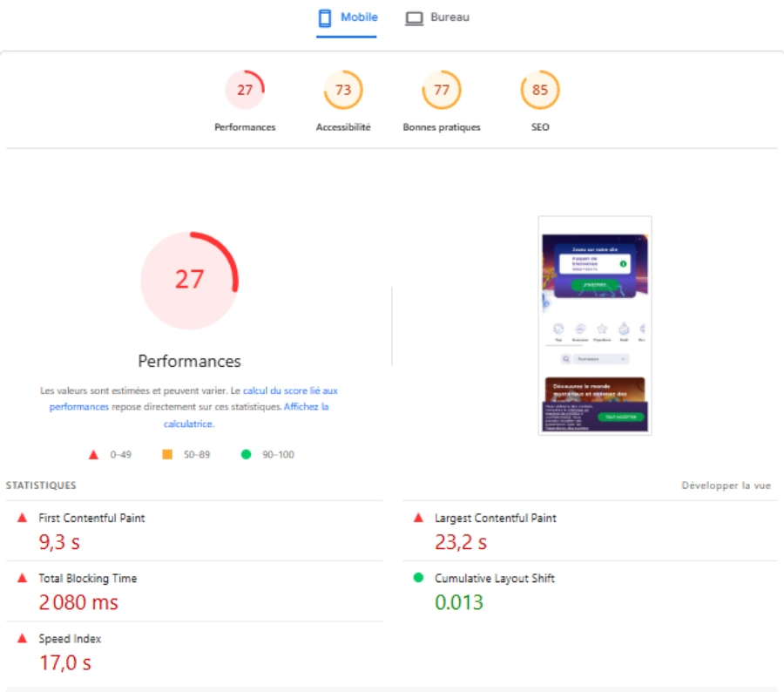
Task: Click the Bonnes pratiques score gauge 77
Action: coord(442,91)
